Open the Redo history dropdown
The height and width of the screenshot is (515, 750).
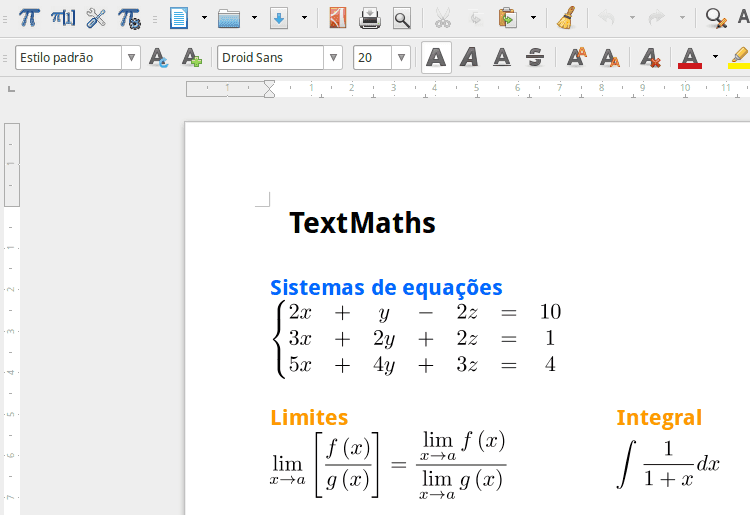point(683,18)
